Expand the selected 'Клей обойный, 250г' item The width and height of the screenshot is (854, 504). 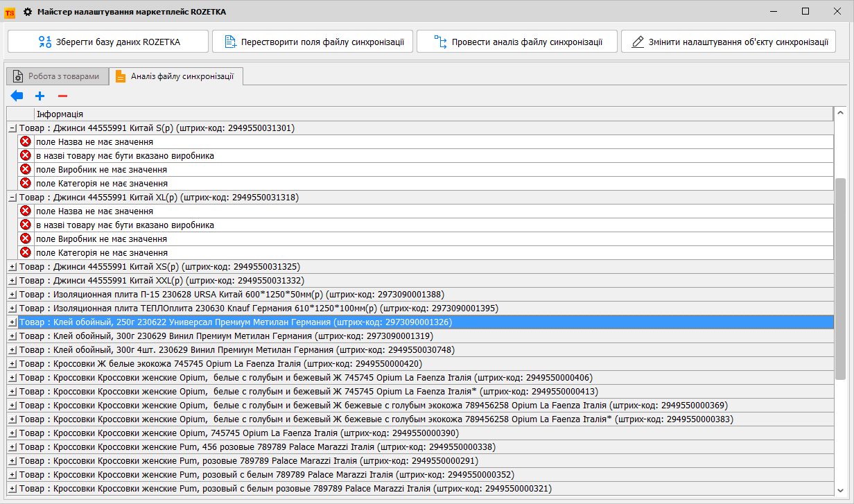pyautogui.click(x=12, y=322)
